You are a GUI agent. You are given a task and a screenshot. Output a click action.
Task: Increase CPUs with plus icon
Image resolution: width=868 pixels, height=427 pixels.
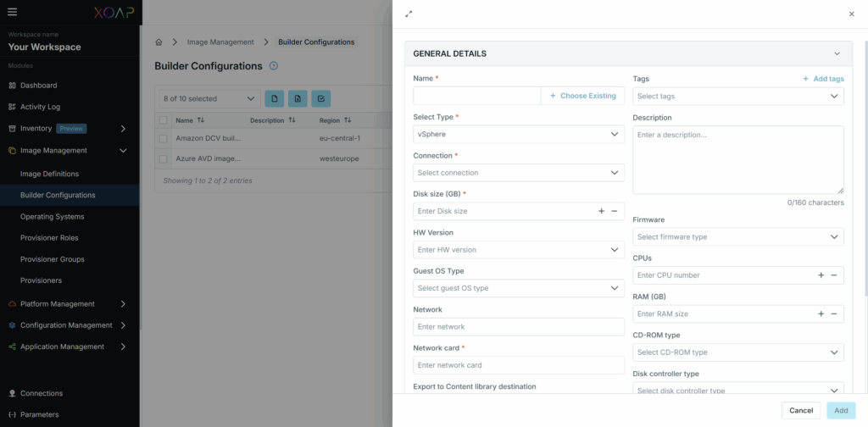coord(821,275)
